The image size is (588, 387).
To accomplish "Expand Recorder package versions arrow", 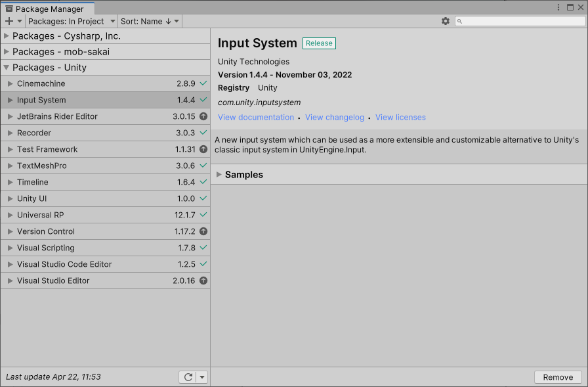I will (10, 133).
